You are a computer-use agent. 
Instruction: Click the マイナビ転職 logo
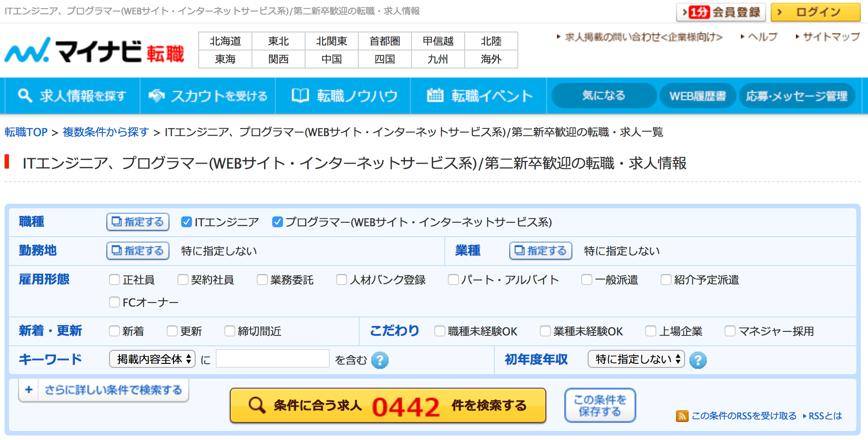point(94,50)
